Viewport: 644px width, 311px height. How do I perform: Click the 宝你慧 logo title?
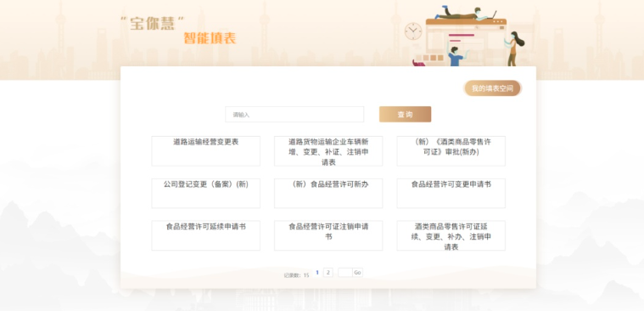tap(153, 23)
